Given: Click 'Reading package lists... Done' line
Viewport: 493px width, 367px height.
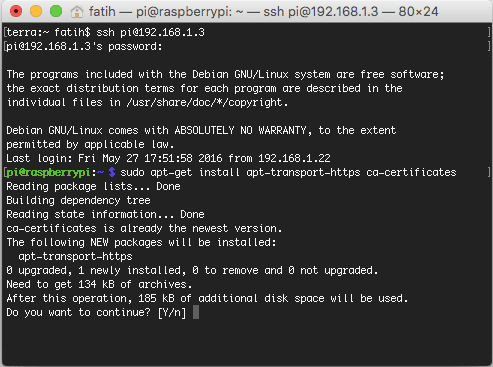Looking at the screenshot, I should (93, 186).
